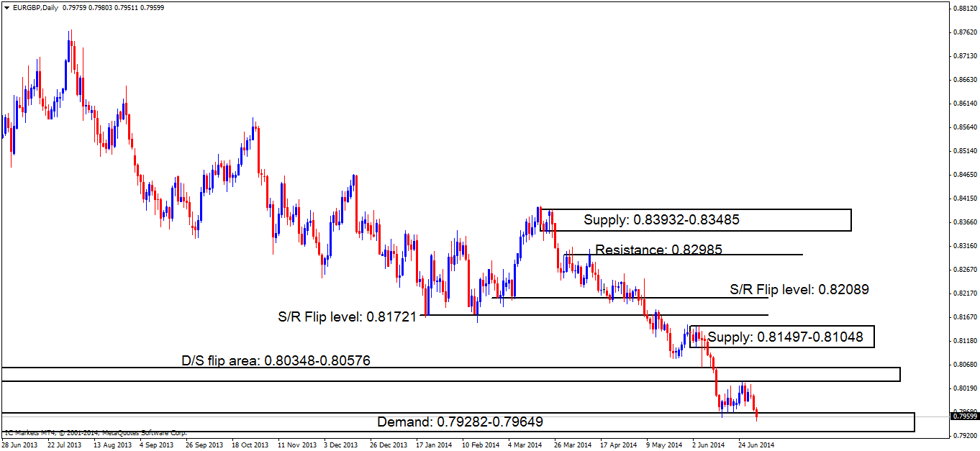Viewport: 980px width, 451px height.
Task: Click the '28 Jun 2013' date label
Action: 19,445
